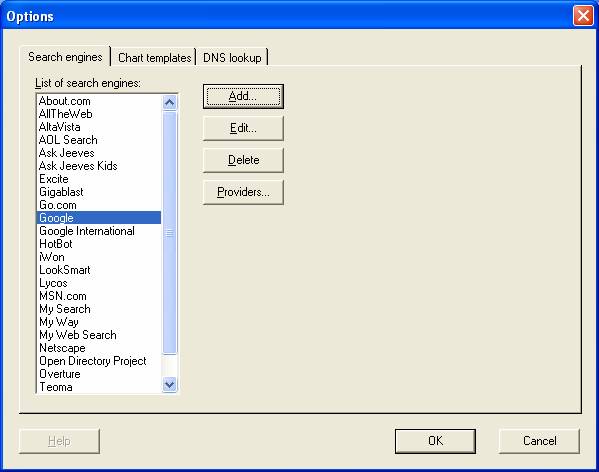Click the Add... button
This screenshot has height=472, width=599.
pos(243,96)
